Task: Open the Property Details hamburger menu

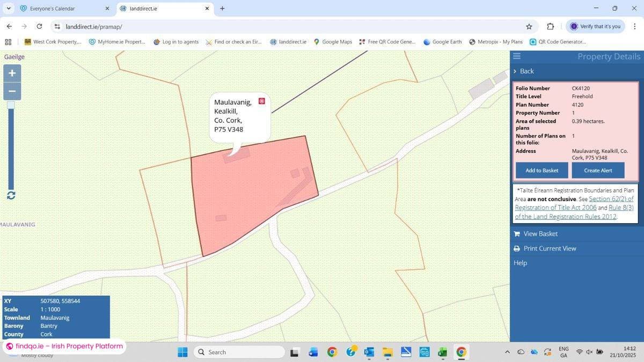Action: click(x=516, y=55)
